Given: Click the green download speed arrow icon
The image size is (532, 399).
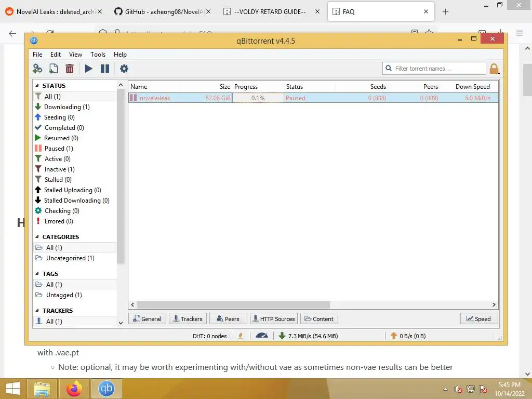Looking at the screenshot, I should pos(282,336).
